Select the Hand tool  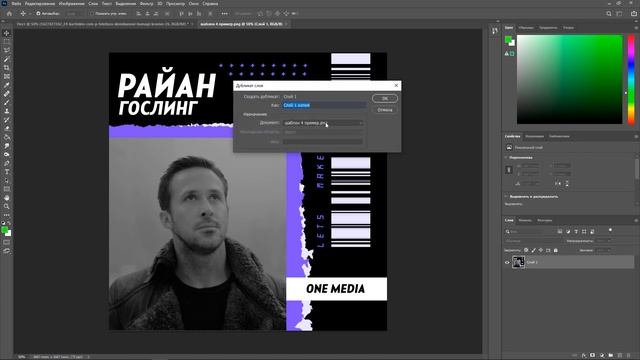click(x=7, y=198)
